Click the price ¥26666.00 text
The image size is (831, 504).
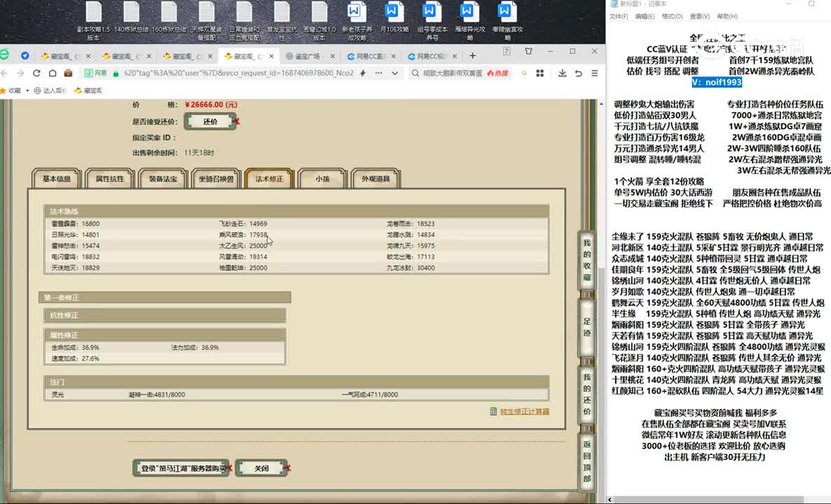coord(211,105)
